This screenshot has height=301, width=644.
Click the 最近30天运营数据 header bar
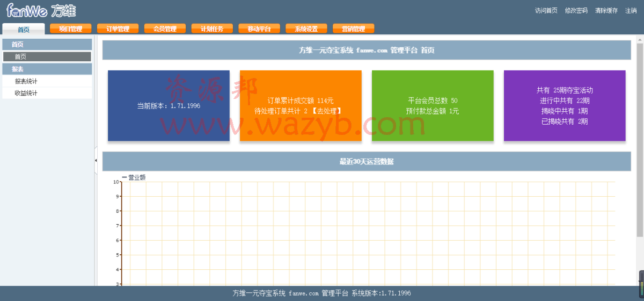coord(367,161)
